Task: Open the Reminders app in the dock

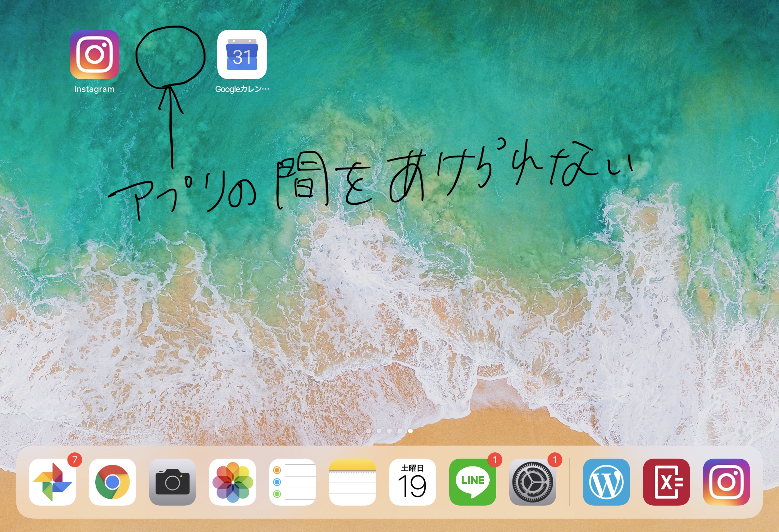Action: (x=292, y=482)
